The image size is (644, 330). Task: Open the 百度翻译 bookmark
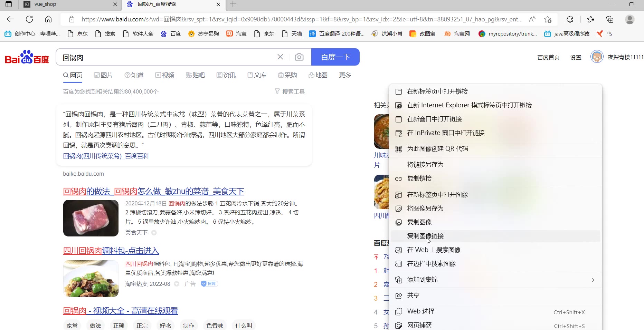tap(337, 34)
